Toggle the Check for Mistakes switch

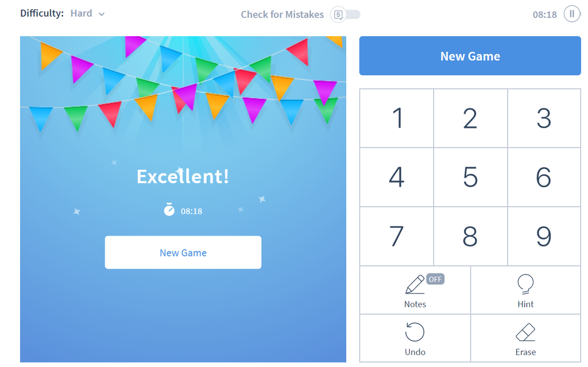(x=346, y=14)
